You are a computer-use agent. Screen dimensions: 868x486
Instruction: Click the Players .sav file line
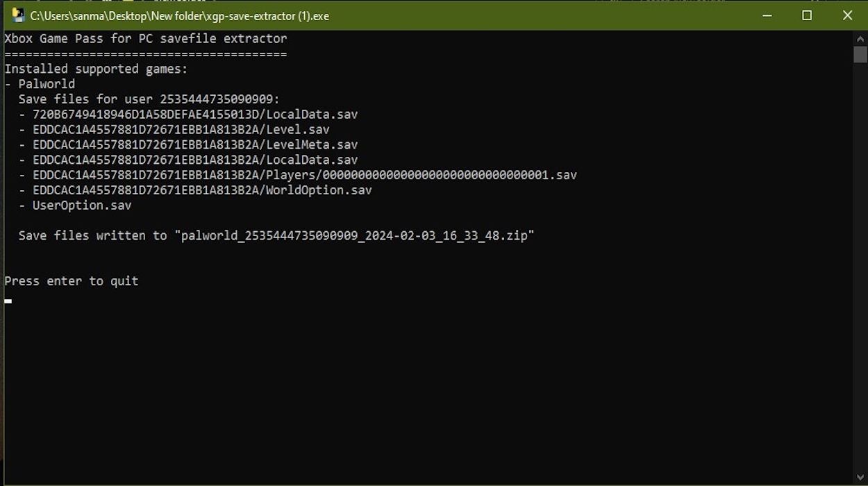tap(304, 175)
